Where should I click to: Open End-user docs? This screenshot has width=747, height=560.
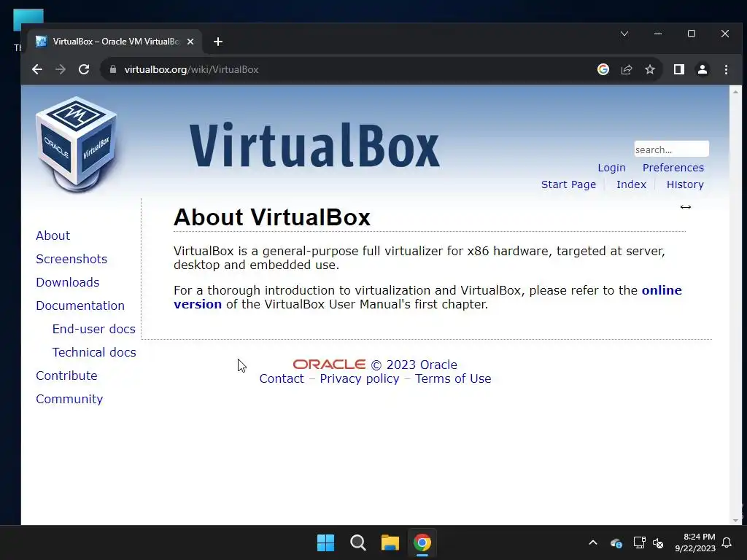pos(94,329)
